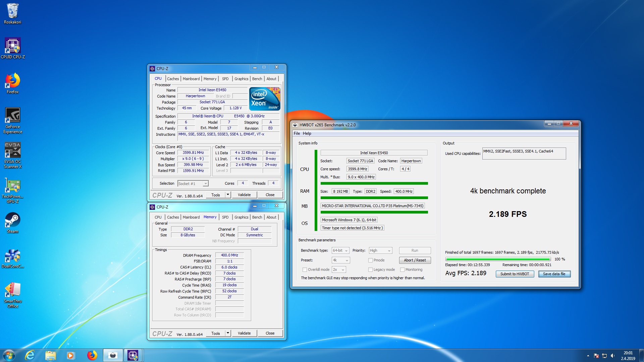Switch to Graphics tab in Memory CPU-Z
The image size is (644, 362).
[x=241, y=217]
